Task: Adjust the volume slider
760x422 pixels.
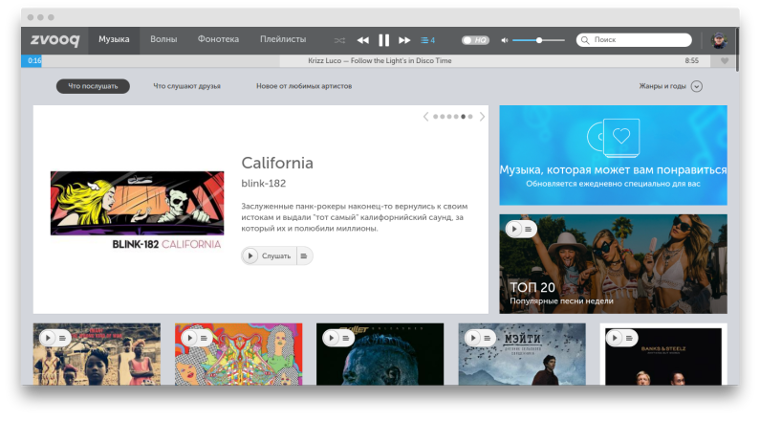Action: click(x=538, y=40)
